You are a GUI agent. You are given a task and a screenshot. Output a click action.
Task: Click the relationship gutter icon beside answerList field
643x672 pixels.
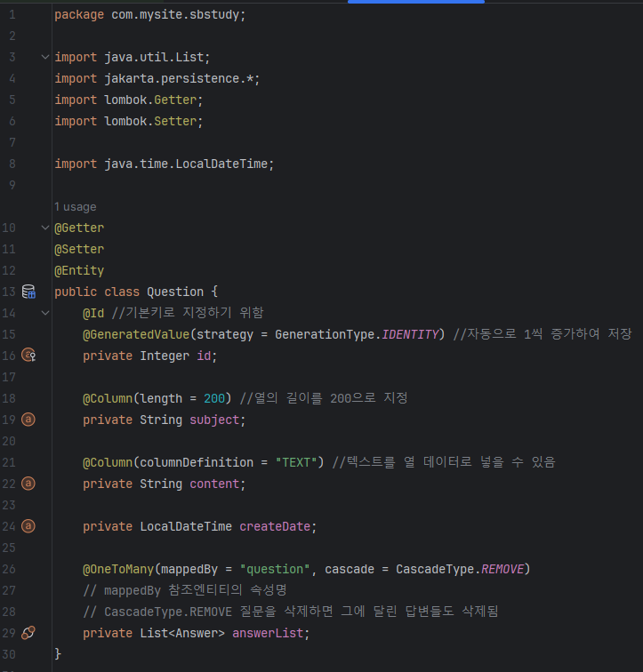click(x=28, y=633)
